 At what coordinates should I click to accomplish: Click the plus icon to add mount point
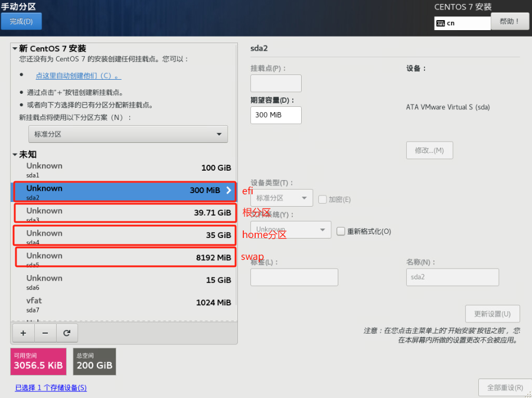click(23, 333)
